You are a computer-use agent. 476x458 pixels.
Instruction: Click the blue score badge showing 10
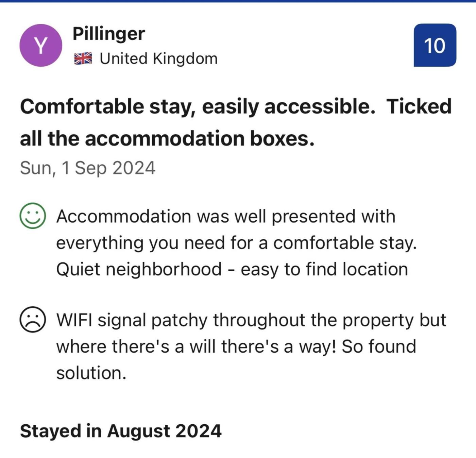[x=435, y=45]
